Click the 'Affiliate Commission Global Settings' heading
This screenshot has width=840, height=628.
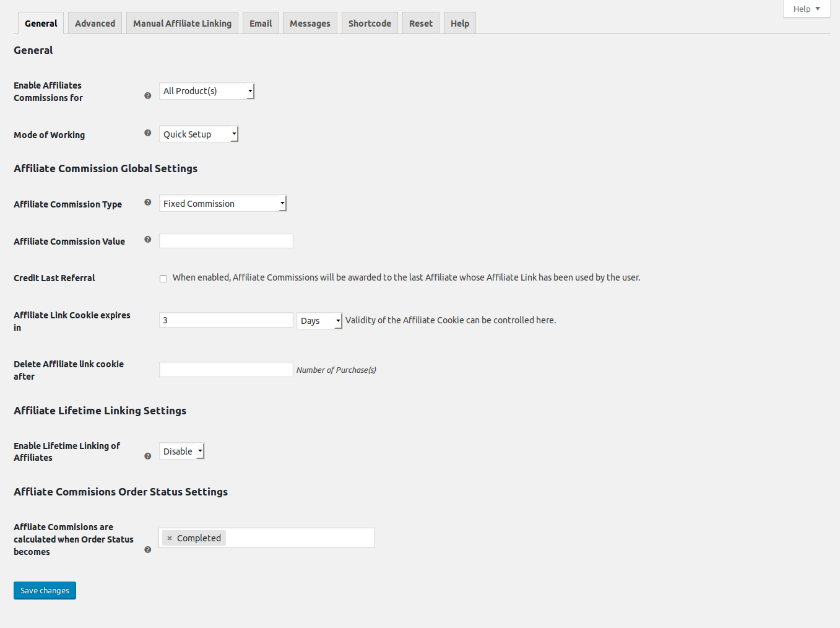106,168
